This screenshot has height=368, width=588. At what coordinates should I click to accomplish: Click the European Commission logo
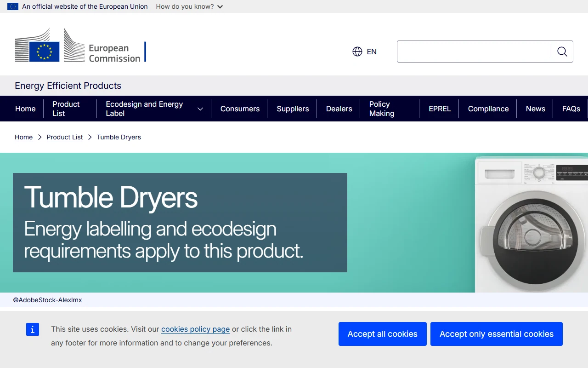click(x=80, y=45)
